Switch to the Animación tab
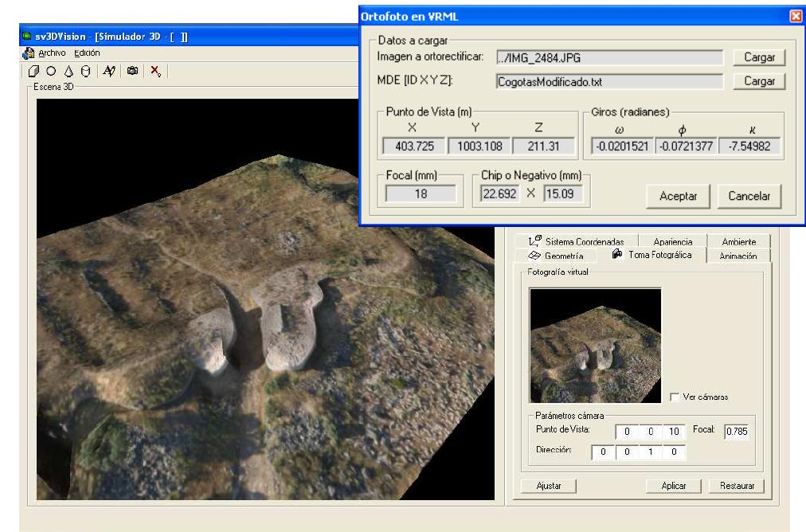806x532 pixels. point(738,256)
